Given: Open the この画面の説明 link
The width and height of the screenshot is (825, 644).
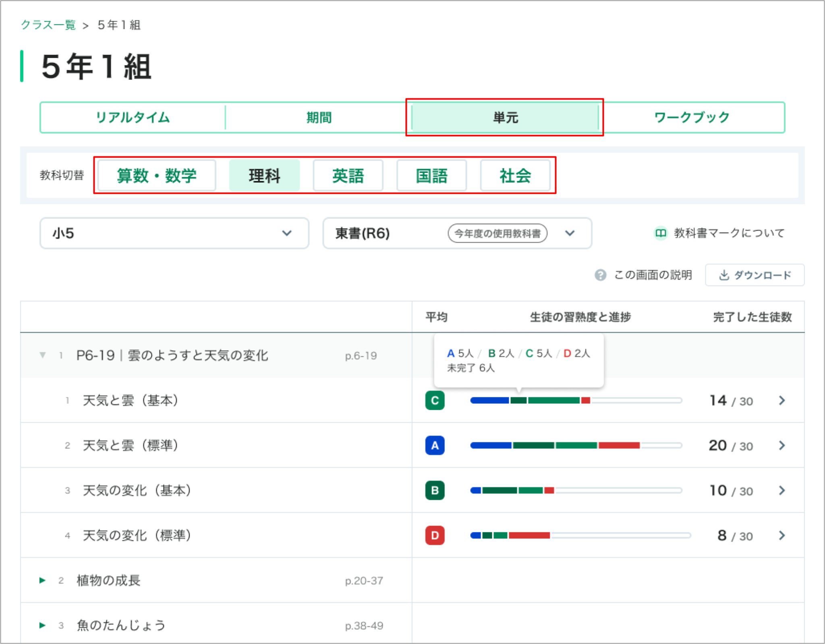Looking at the screenshot, I should (x=653, y=275).
